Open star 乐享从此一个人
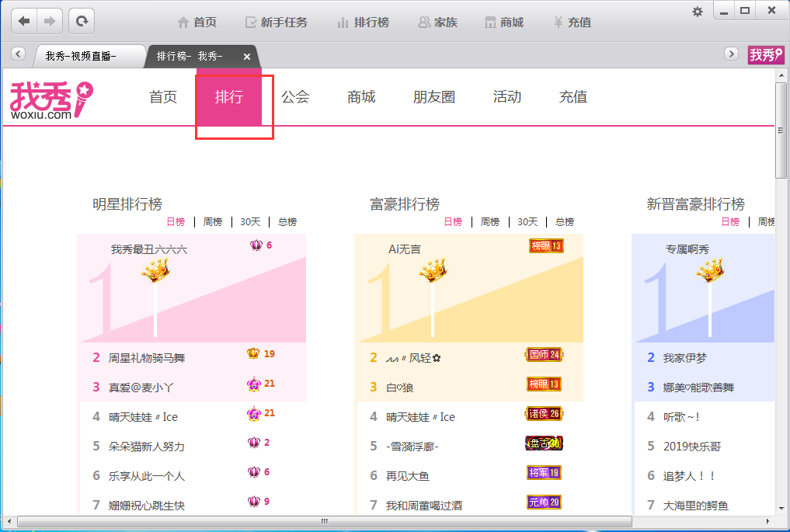The image size is (790, 532). (147, 476)
